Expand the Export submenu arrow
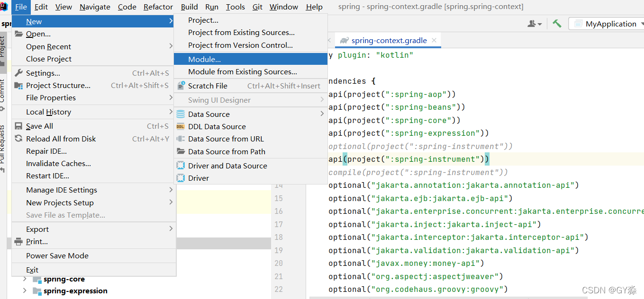The height and width of the screenshot is (299, 644). click(171, 229)
